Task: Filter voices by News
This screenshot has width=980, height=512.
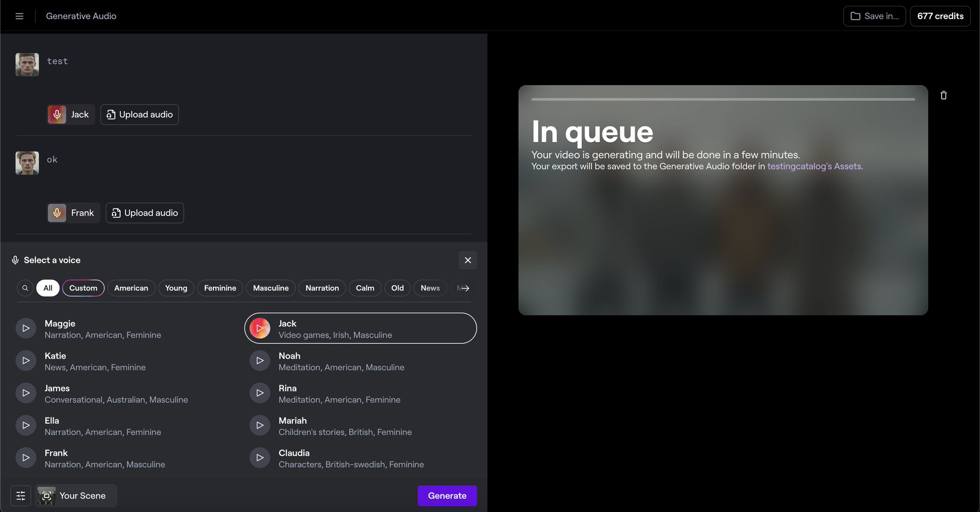Action: 430,288
